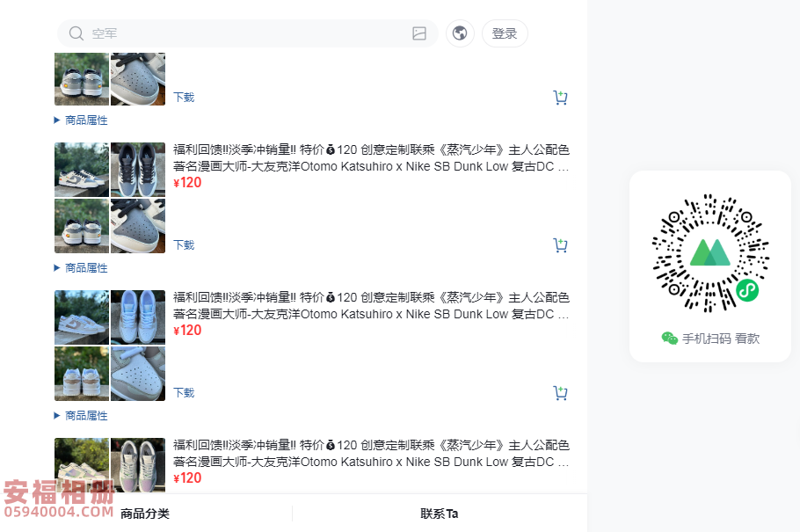Open the light-blue shoe listing title
Screen dimensions: 800x532
click(371, 305)
